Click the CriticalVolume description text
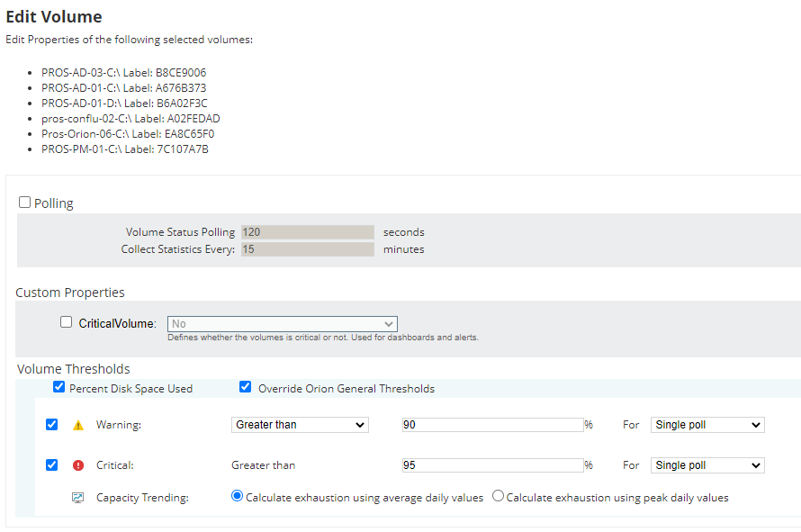The height and width of the screenshot is (532, 801). click(x=323, y=338)
